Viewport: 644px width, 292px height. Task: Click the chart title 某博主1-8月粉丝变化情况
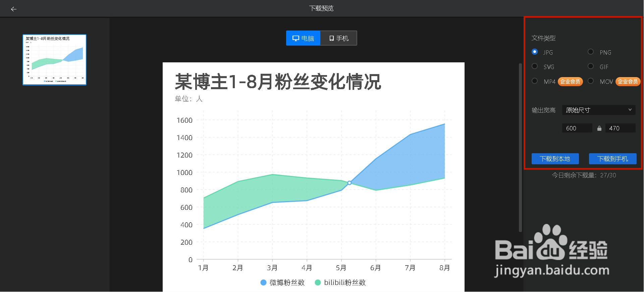tap(278, 82)
